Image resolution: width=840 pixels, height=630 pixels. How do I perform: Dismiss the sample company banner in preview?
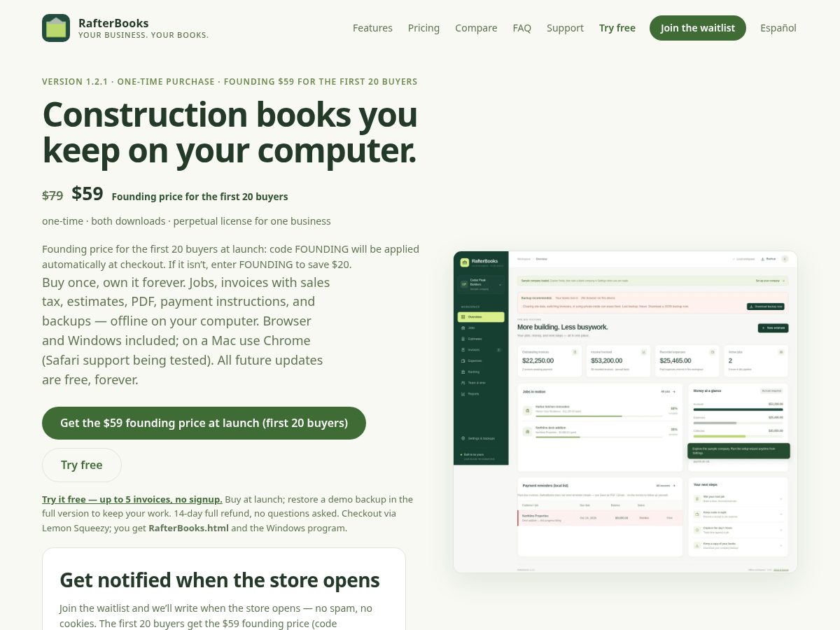pos(784,281)
